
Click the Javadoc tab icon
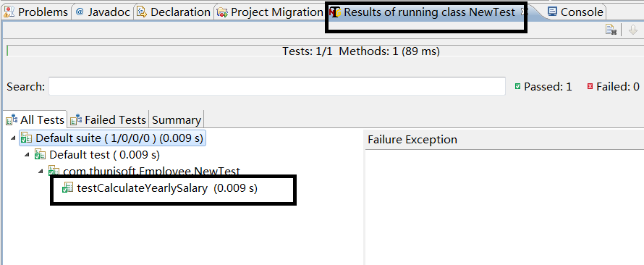tap(80, 12)
